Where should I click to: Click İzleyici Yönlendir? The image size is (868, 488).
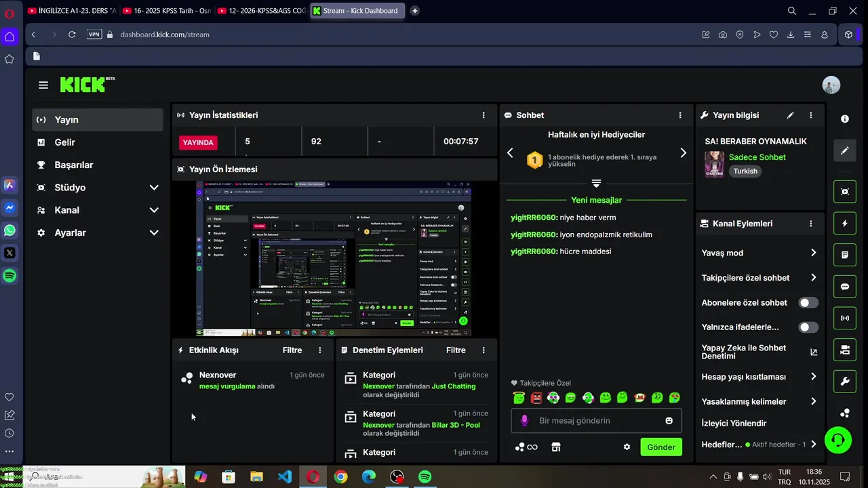tap(734, 424)
